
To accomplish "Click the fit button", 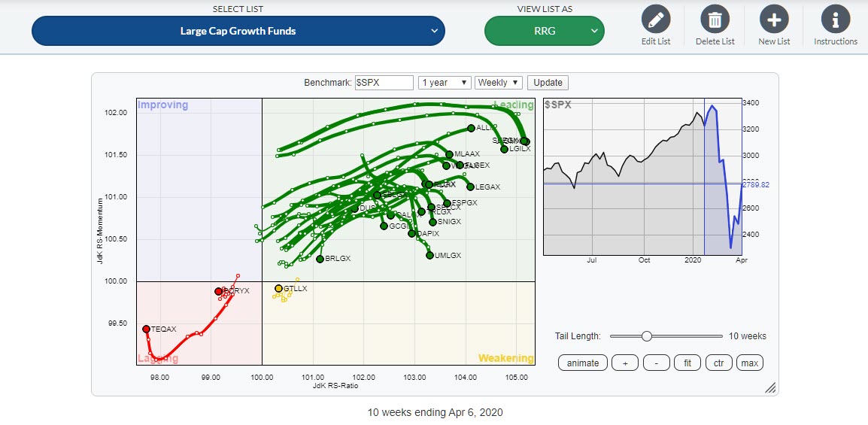I will tap(687, 363).
